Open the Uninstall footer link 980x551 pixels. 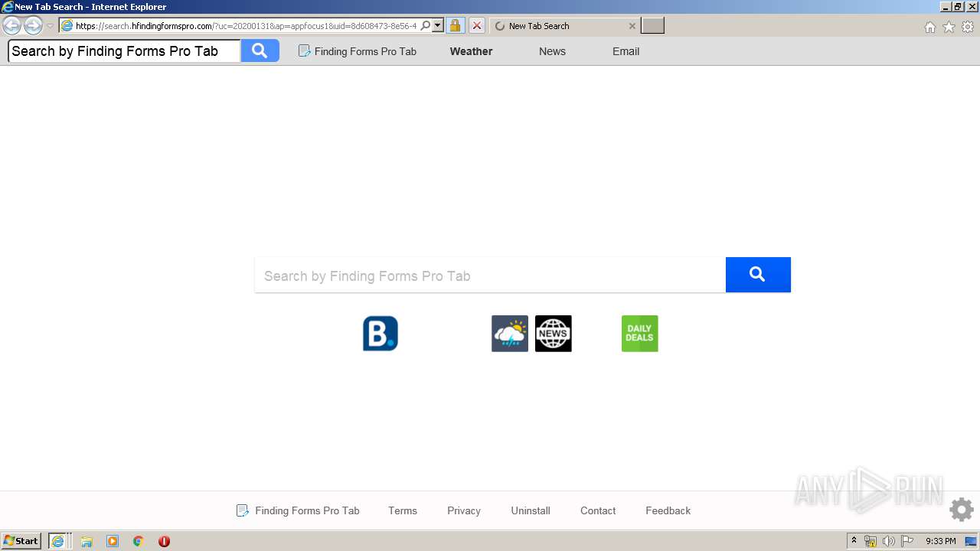tap(531, 510)
